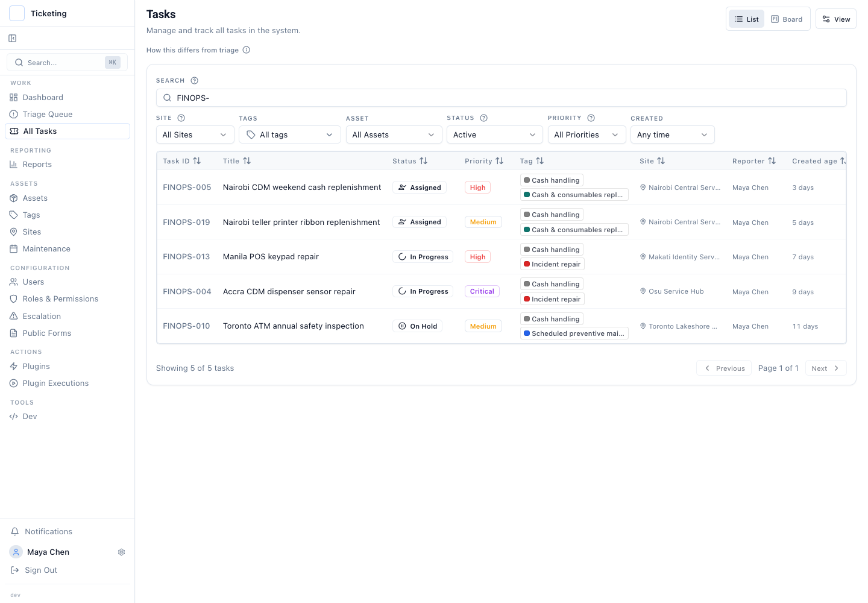868x603 pixels.
Task: Click Sign Out
Action: pyautogui.click(x=41, y=570)
